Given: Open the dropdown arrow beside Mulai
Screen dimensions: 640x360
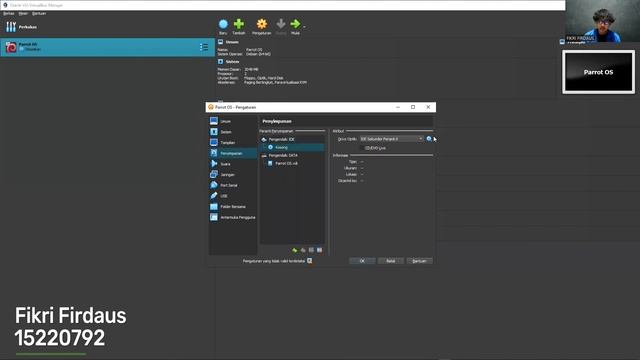Looking at the screenshot, I should pos(304,27).
